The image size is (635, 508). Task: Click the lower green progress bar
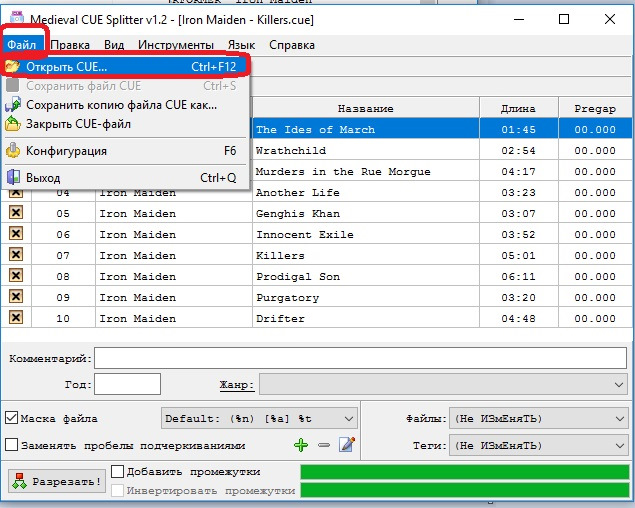pyautogui.click(x=465, y=490)
